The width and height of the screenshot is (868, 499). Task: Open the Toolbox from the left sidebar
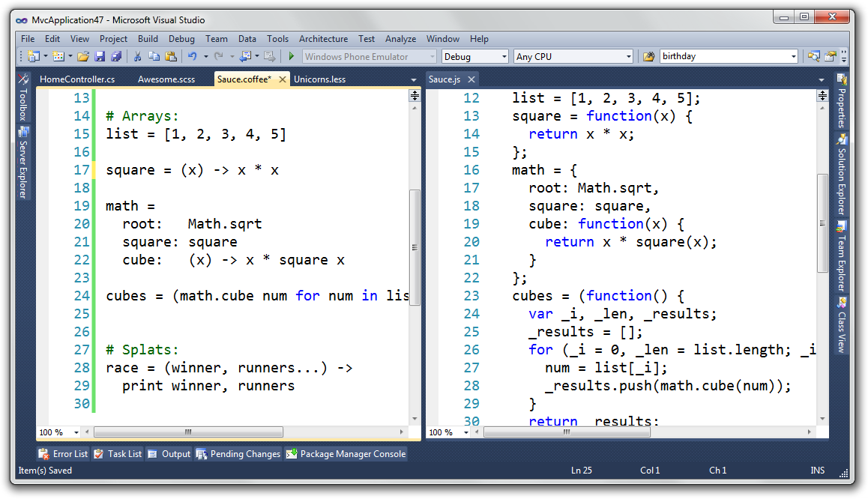tap(23, 105)
